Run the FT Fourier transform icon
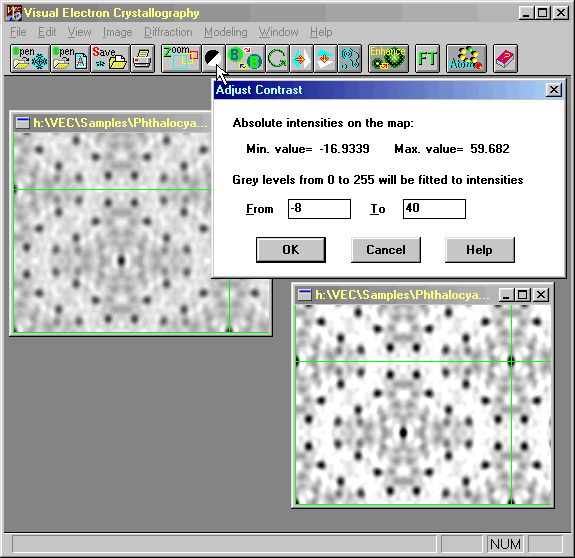Viewport: 575px width, 558px height. pyautogui.click(x=427, y=59)
